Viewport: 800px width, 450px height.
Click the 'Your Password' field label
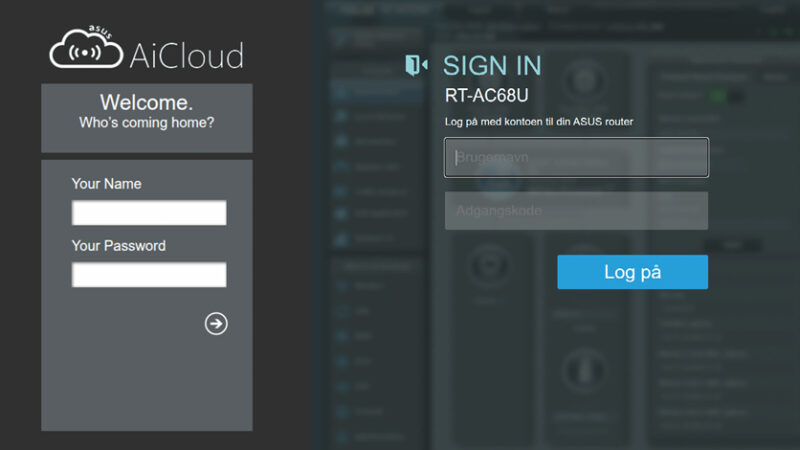pos(118,246)
